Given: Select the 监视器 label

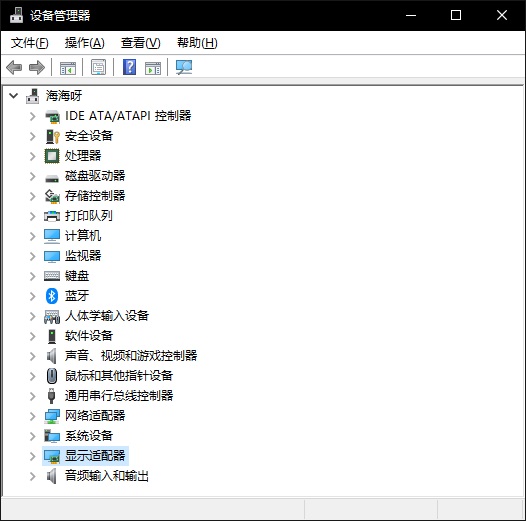Looking at the screenshot, I should tap(83, 256).
